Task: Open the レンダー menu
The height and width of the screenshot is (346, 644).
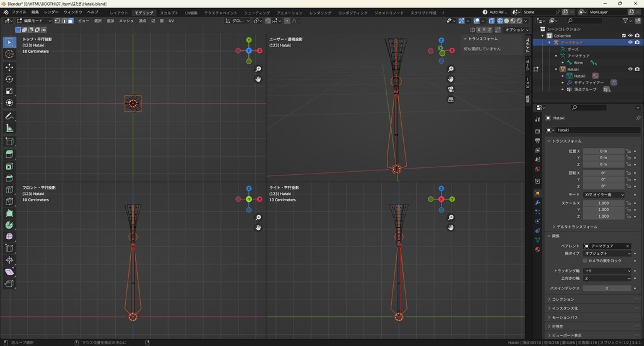Action: click(51, 12)
